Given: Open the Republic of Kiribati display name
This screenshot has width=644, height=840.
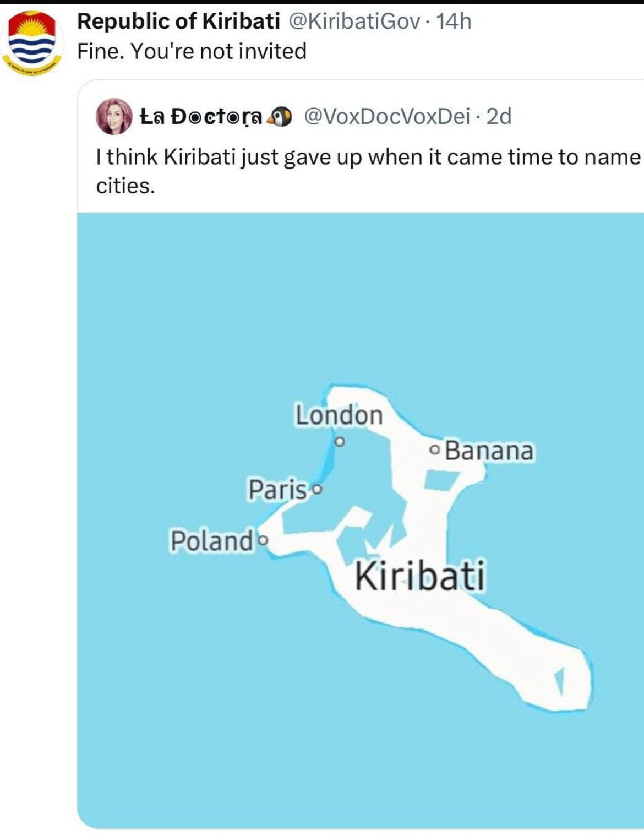Looking at the screenshot, I should coord(178,21).
